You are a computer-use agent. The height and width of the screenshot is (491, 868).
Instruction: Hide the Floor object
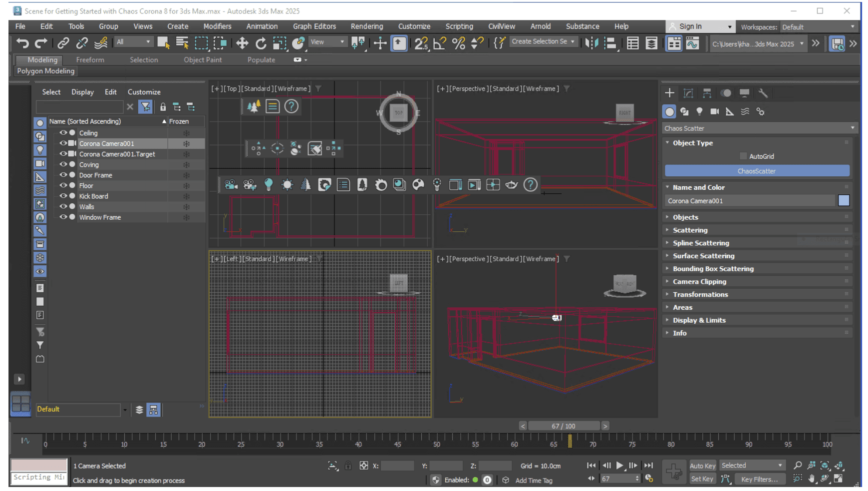coord(63,185)
